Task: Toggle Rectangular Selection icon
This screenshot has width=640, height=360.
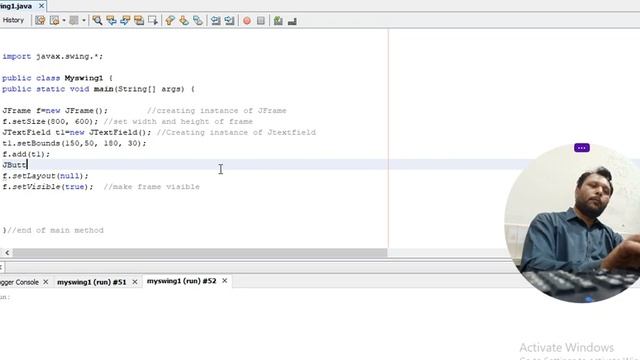Action: tap(153, 20)
